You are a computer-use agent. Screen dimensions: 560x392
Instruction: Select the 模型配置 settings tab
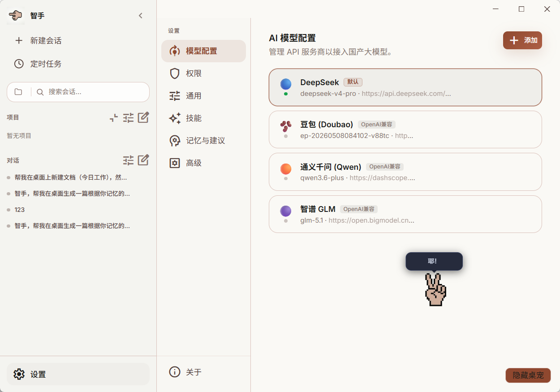tap(203, 51)
